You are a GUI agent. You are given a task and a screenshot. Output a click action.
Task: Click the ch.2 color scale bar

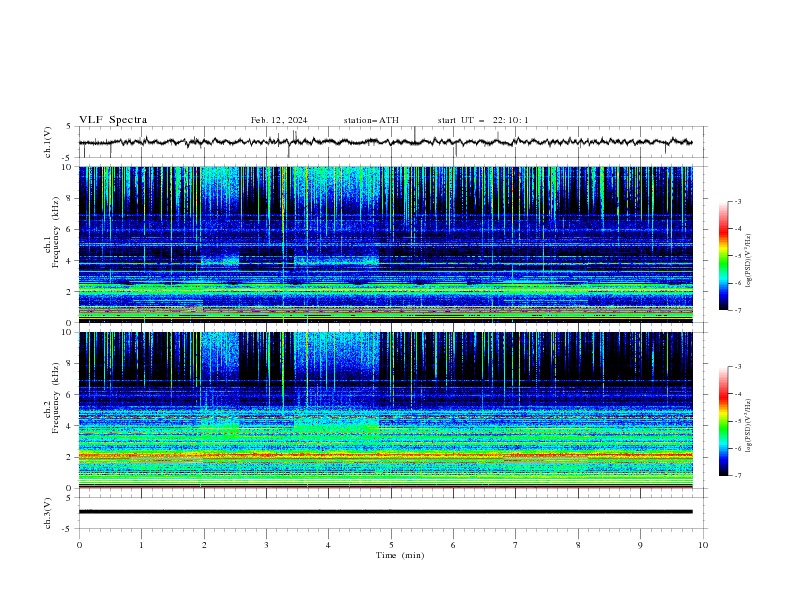tap(723, 421)
